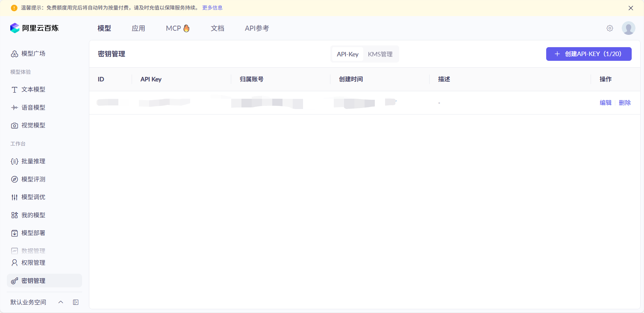The image size is (644, 313).
Task: Select 模型评测 in the sidebar
Action: tap(33, 179)
